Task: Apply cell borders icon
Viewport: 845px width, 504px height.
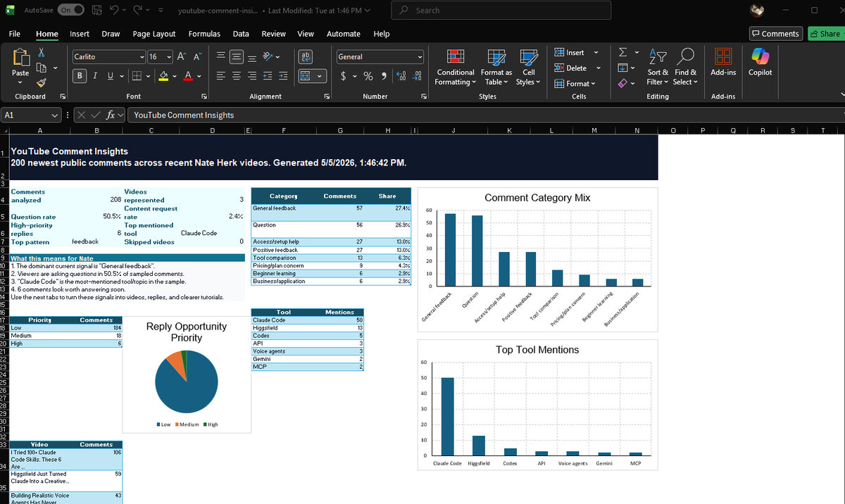Action: click(137, 76)
